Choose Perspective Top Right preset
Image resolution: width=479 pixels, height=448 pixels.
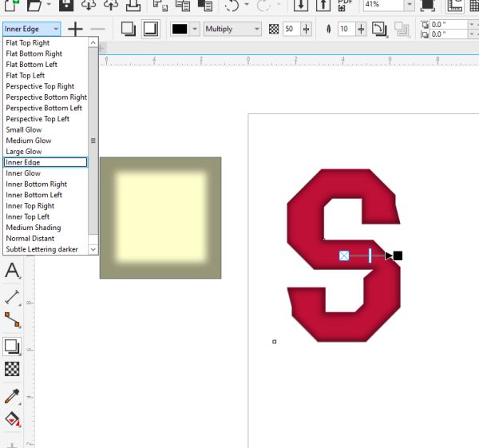point(46,86)
